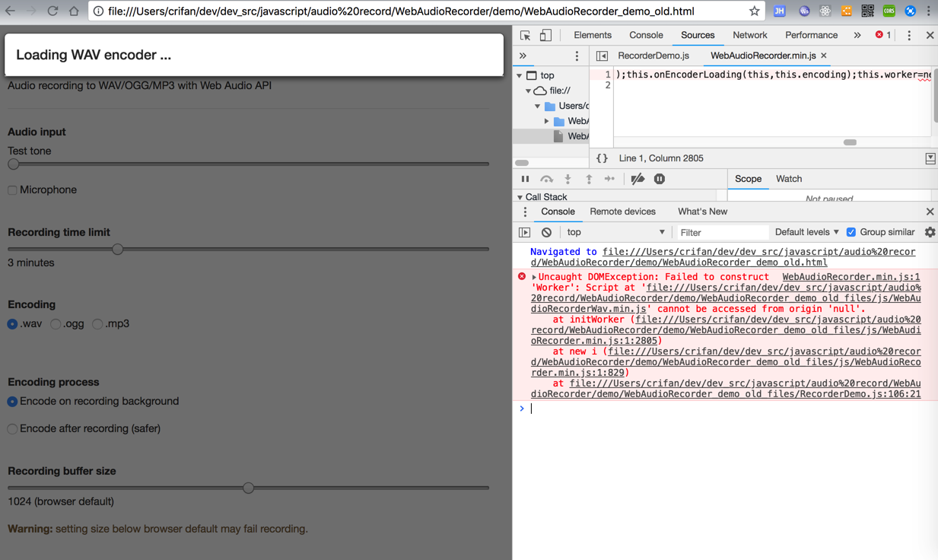Select the .wav encoding option
This screenshot has height=560, width=938.
tap(12, 324)
